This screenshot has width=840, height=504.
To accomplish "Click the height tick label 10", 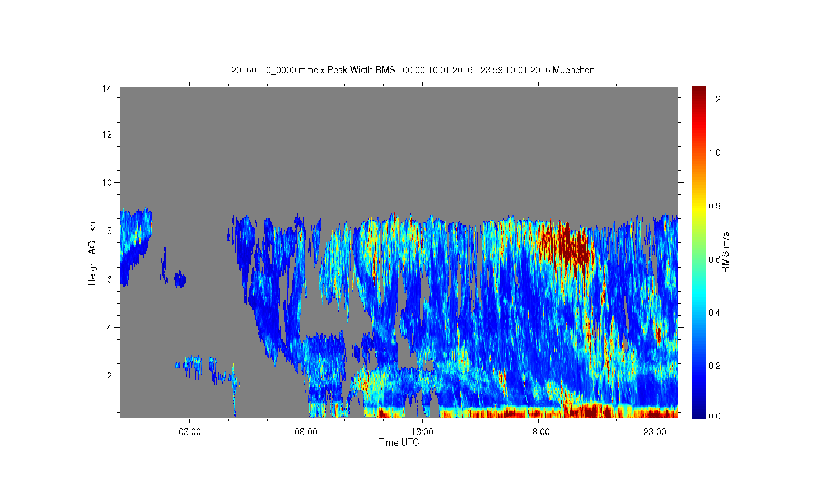I will pyautogui.click(x=106, y=183).
